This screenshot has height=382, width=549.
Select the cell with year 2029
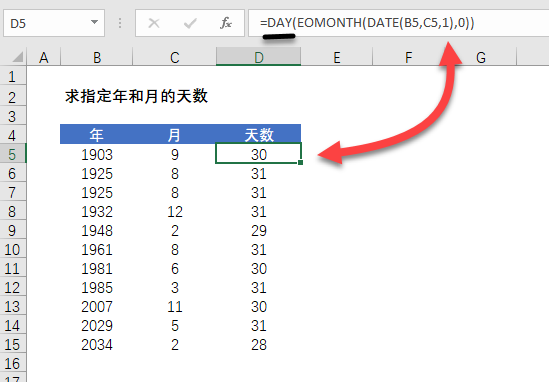(x=97, y=325)
